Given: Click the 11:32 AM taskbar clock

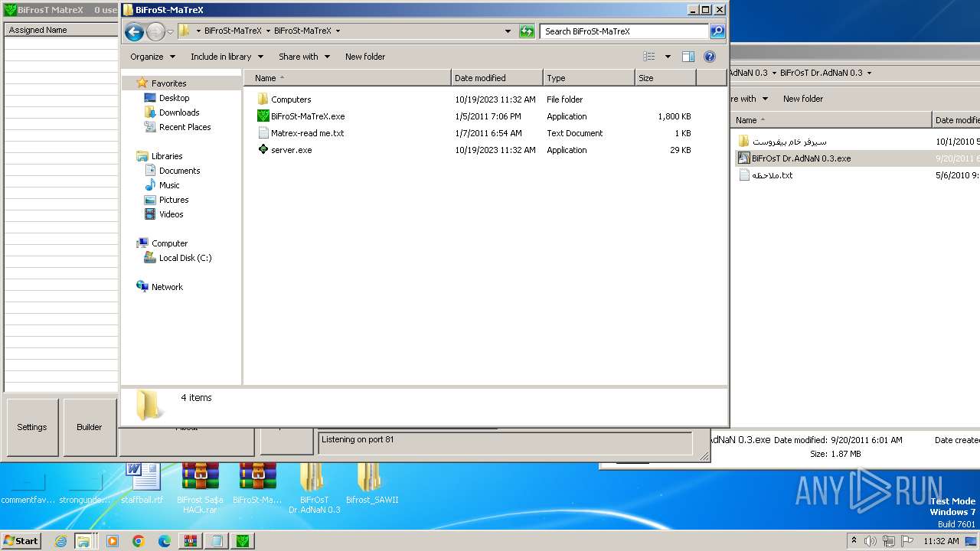Looking at the screenshot, I should [x=941, y=541].
